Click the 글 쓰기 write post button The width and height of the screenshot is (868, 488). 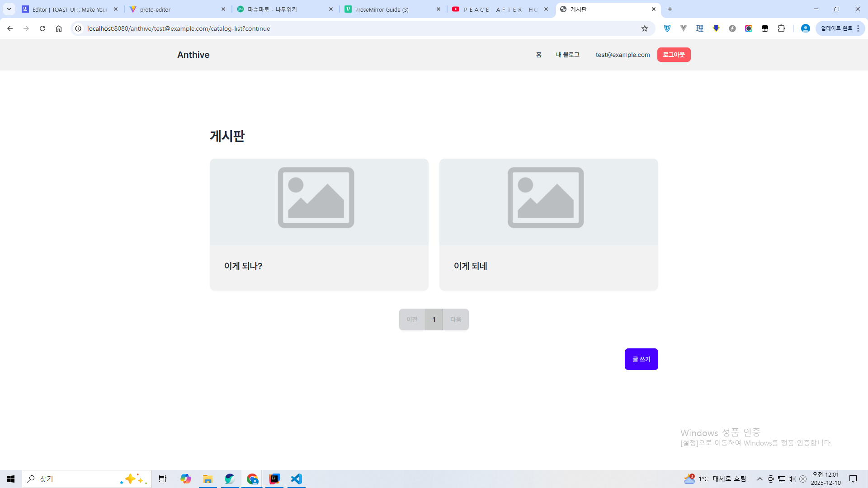641,359
